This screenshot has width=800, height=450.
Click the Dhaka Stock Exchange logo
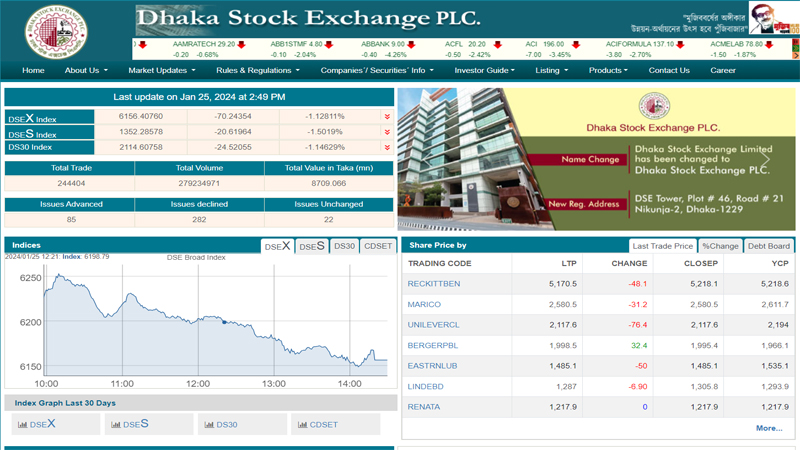tap(56, 31)
